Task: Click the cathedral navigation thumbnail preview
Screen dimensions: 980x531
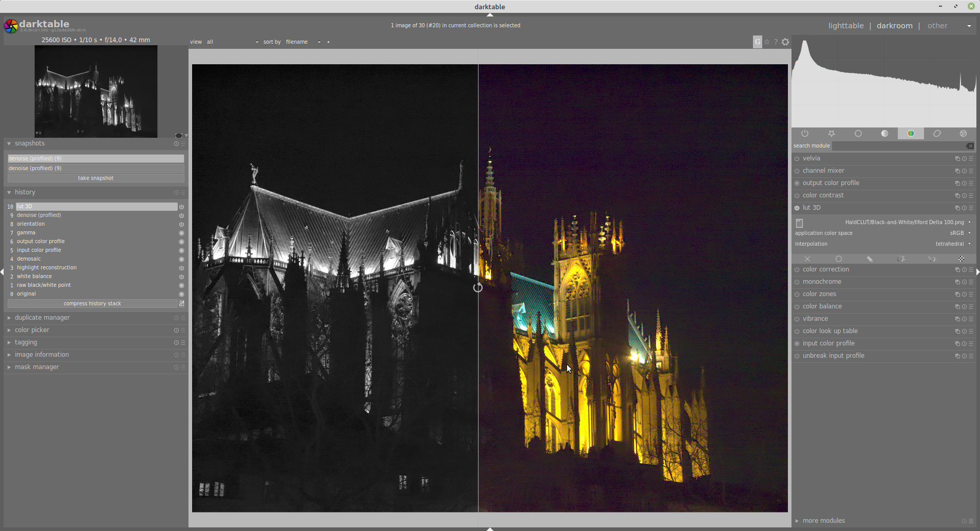Action: (96, 91)
